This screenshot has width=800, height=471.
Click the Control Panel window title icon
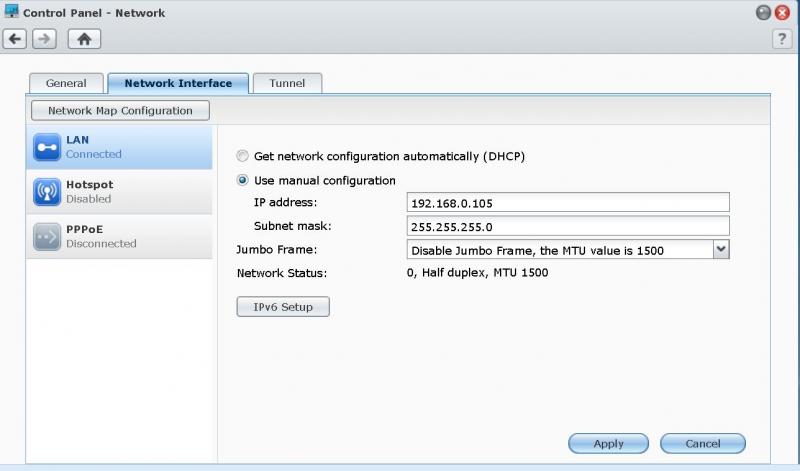11,11
